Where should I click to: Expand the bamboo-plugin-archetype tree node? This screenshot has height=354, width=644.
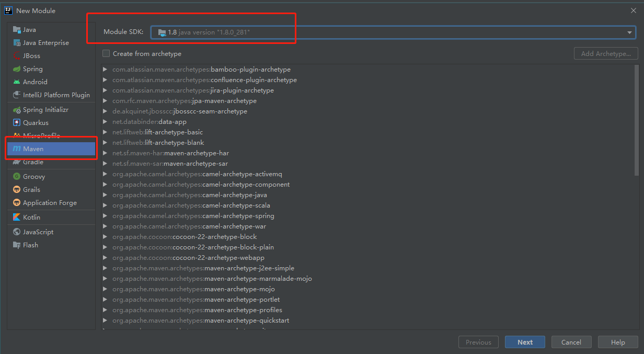[x=105, y=70]
